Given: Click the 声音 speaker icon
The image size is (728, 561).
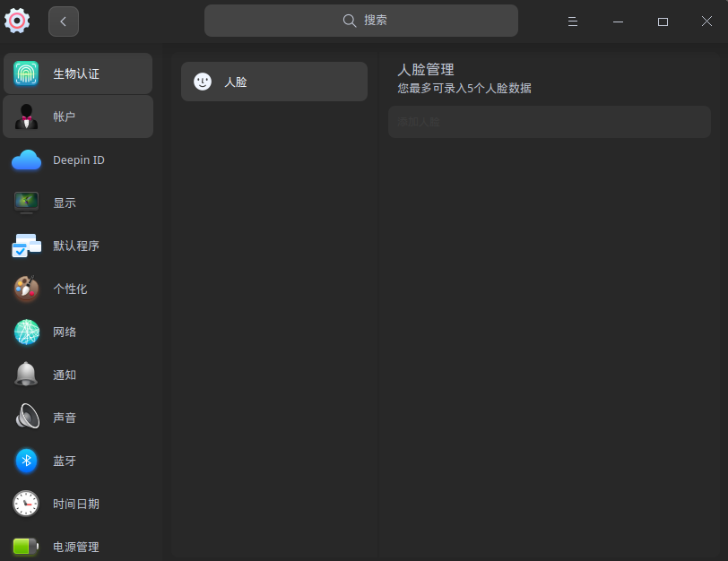Looking at the screenshot, I should [28, 416].
